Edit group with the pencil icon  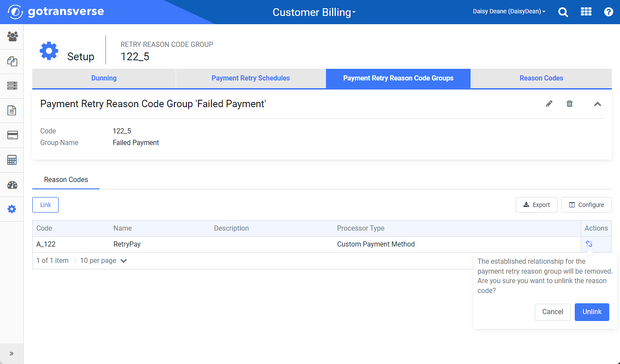pos(549,104)
